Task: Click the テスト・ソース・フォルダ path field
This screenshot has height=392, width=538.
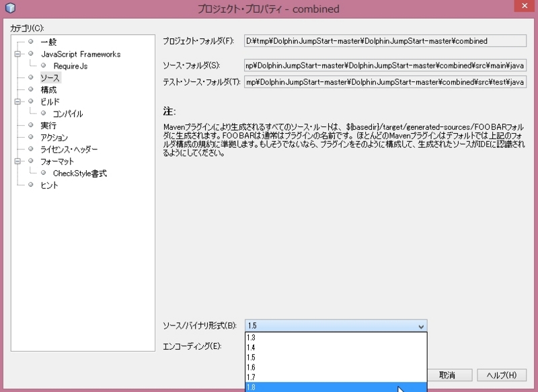Action: [385, 82]
